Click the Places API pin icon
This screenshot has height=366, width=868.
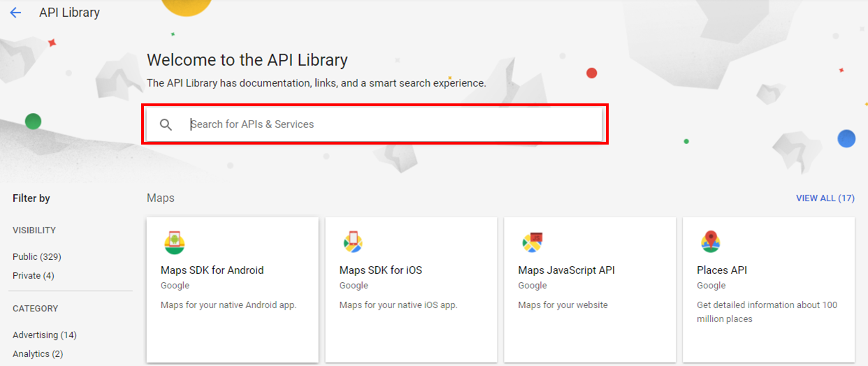710,242
